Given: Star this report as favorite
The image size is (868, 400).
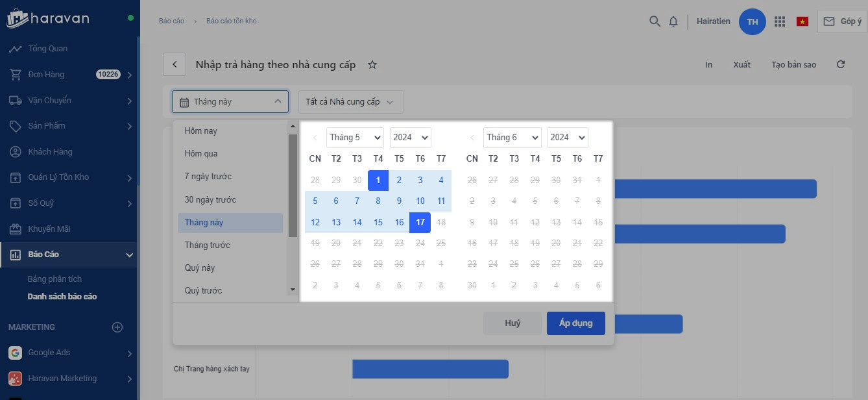Looking at the screenshot, I should click(x=372, y=65).
